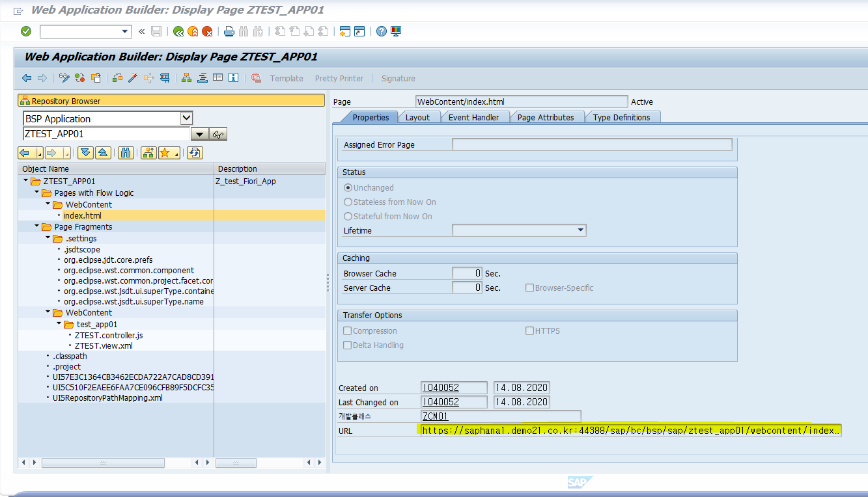The image size is (868, 497).
Task: Toggle the HTTPS checkbox
Action: pyautogui.click(x=530, y=331)
